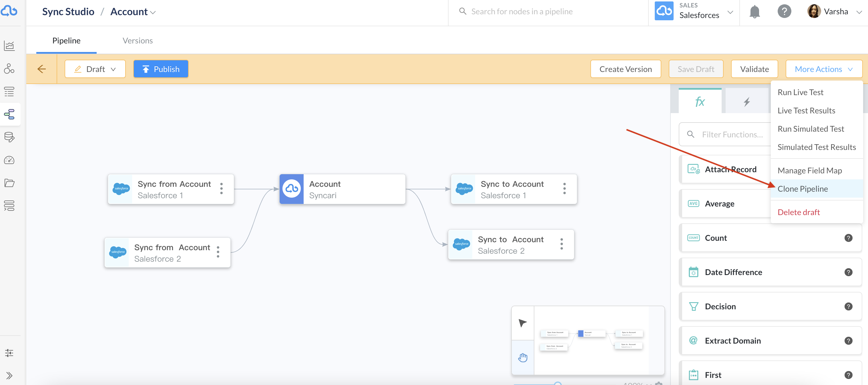Select the Decision function card
The image size is (868, 385).
tap(770, 306)
